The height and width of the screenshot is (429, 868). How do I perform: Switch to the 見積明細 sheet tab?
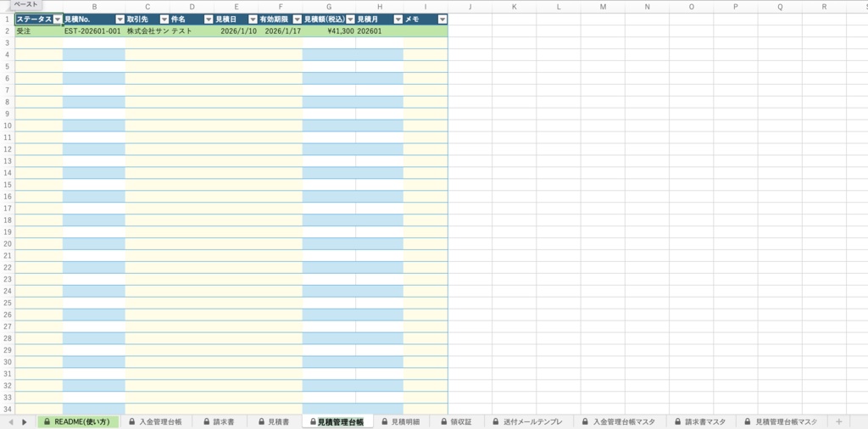(401, 422)
